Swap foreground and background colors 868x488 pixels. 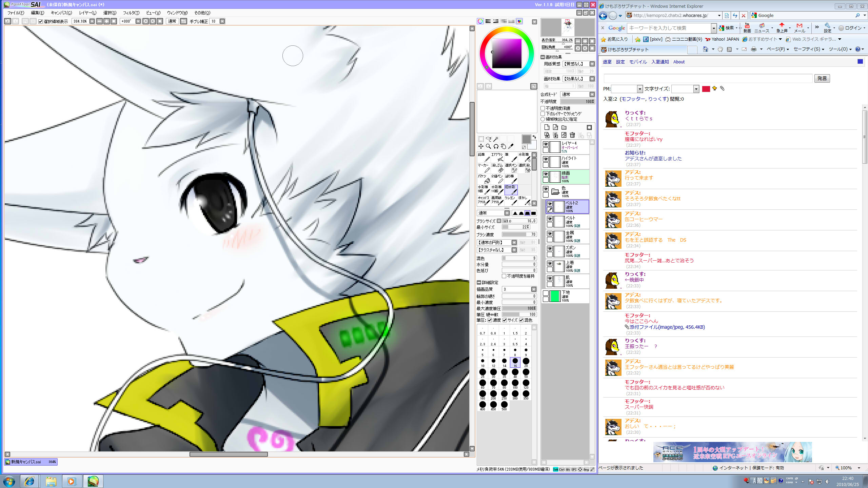click(x=534, y=137)
